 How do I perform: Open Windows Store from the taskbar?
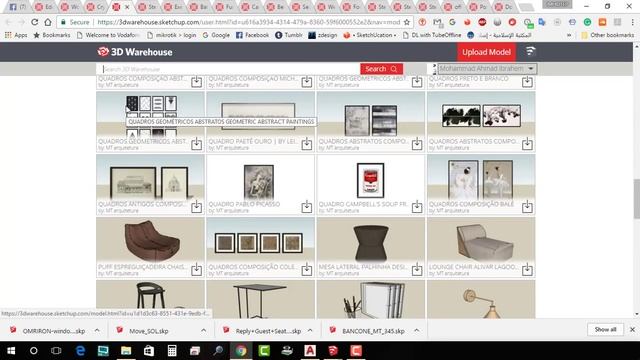pos(149,351)
